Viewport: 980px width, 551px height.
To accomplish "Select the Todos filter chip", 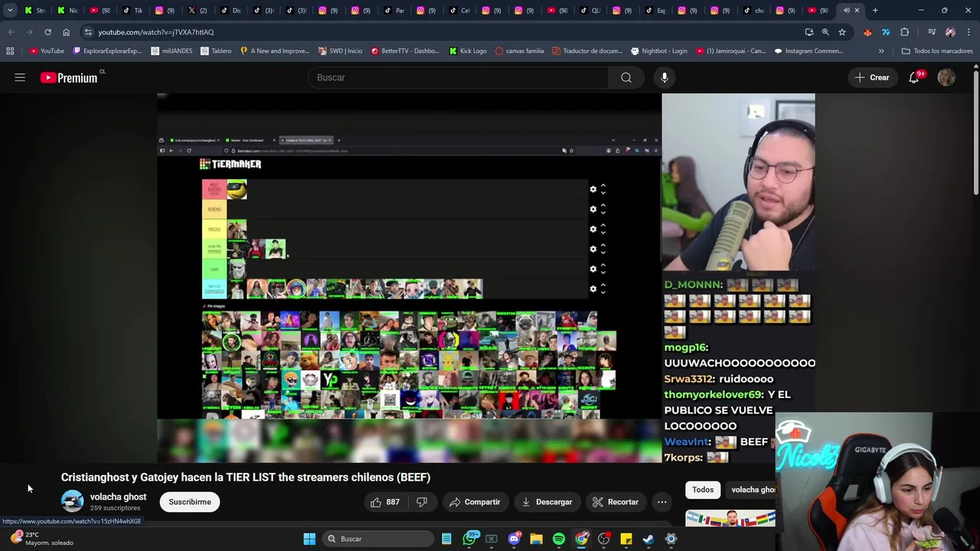I will pyautogui.click(x=703, y=490).
